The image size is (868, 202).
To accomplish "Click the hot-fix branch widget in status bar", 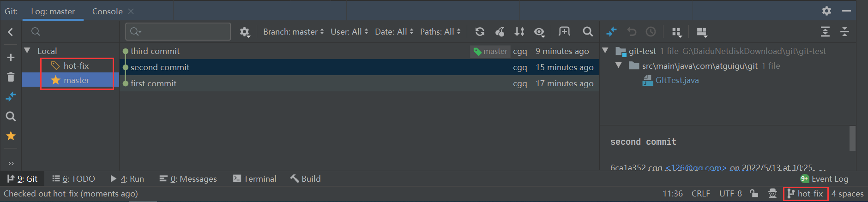I will pos(806,194).
